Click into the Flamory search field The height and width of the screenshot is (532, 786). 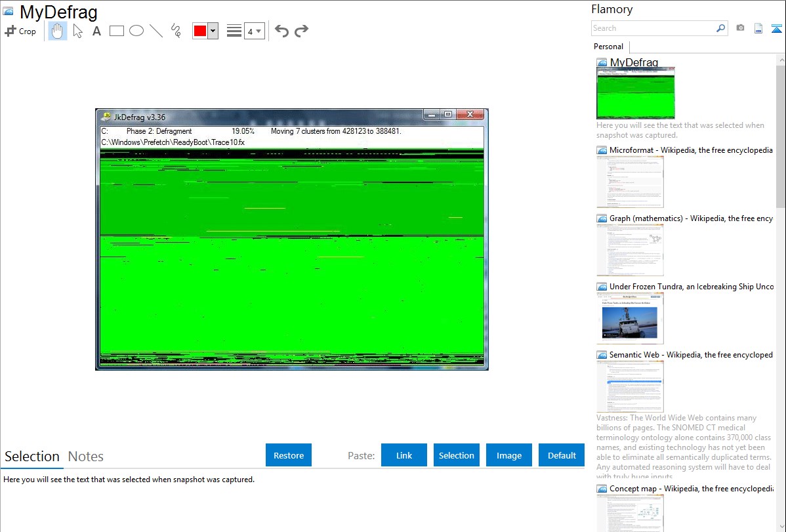click(x=653, y=28)
